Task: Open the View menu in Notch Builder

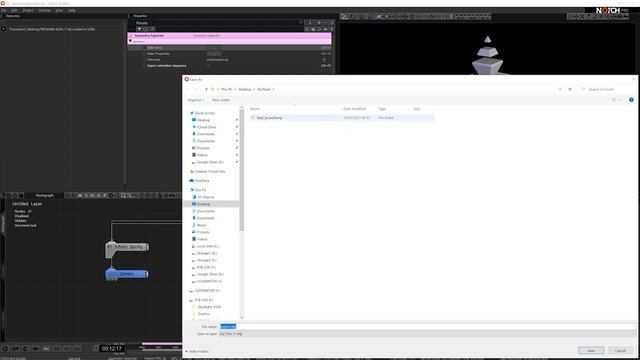Action: 59,10
